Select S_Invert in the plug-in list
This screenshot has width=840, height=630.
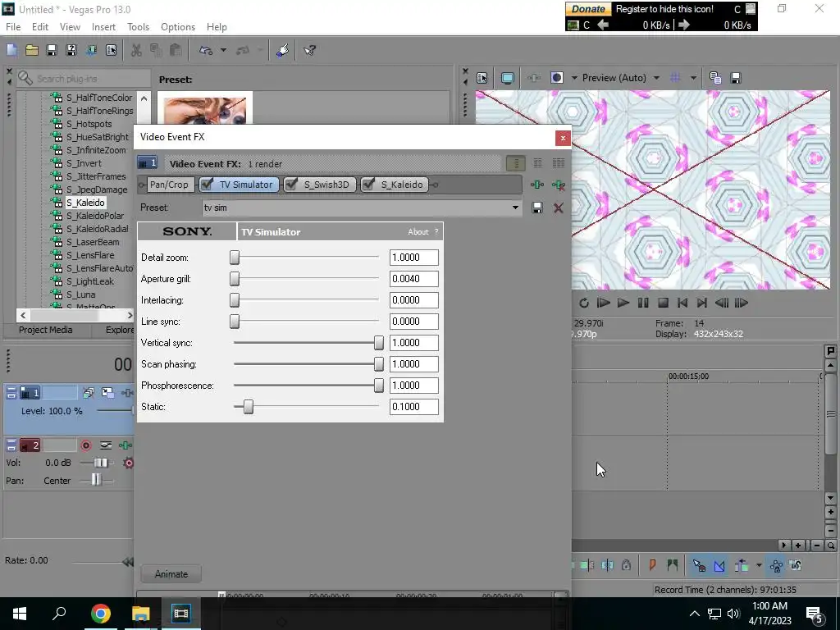(x=84, y=163)
